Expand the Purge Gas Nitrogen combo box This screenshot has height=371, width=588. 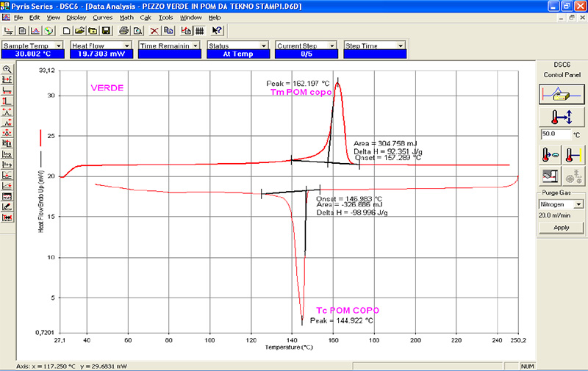(578, 204)
